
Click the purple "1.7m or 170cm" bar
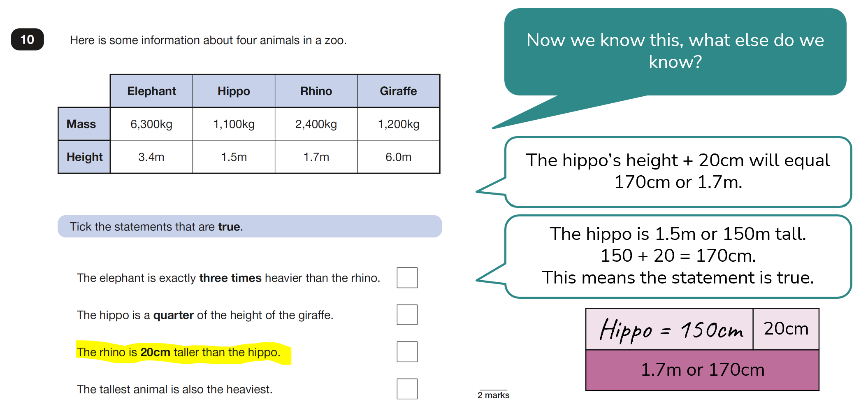[702, 369]
